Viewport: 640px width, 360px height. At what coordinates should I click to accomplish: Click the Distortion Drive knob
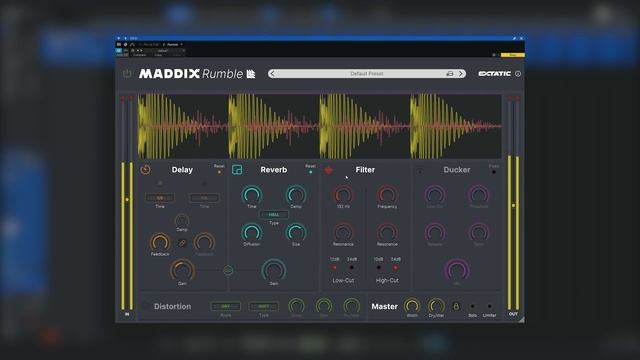296,305
